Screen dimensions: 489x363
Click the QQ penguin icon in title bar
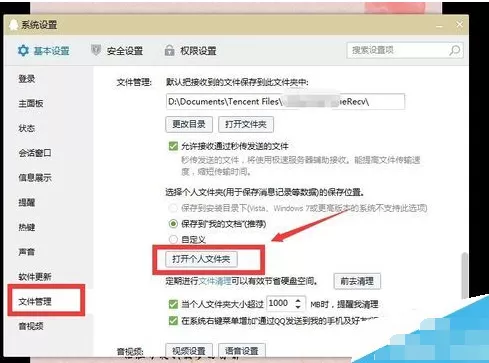[13, 25]
